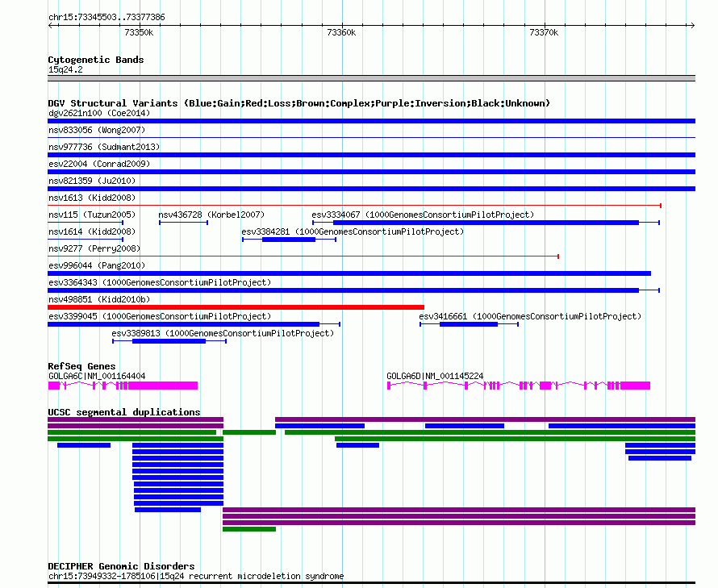Select the nsv821359 (Ju2010) label
718x588 pixels.
pyautogui.click(x=92, y=181)
